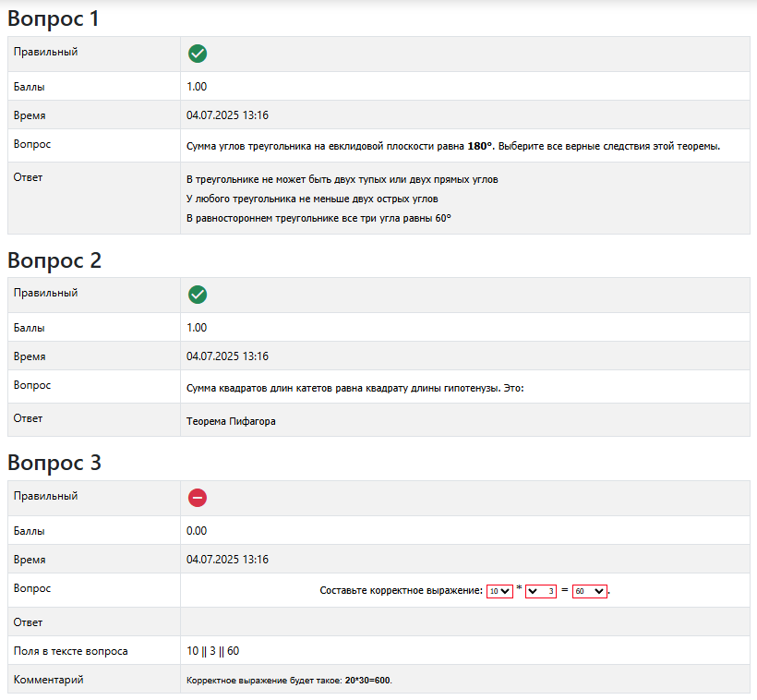The image size is (757, 700).
Task: Click the Вопрос 2 heading
Action: tap(54, 260)
